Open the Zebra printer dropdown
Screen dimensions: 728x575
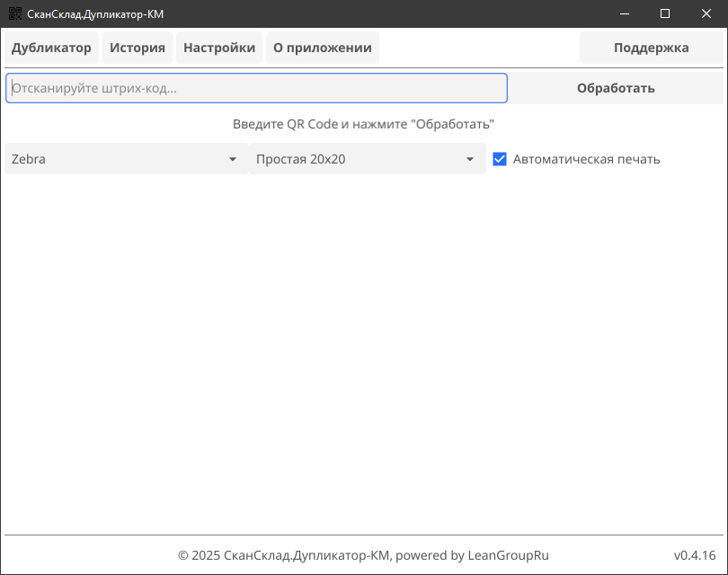pyautogui.click(x=117, y=159)
